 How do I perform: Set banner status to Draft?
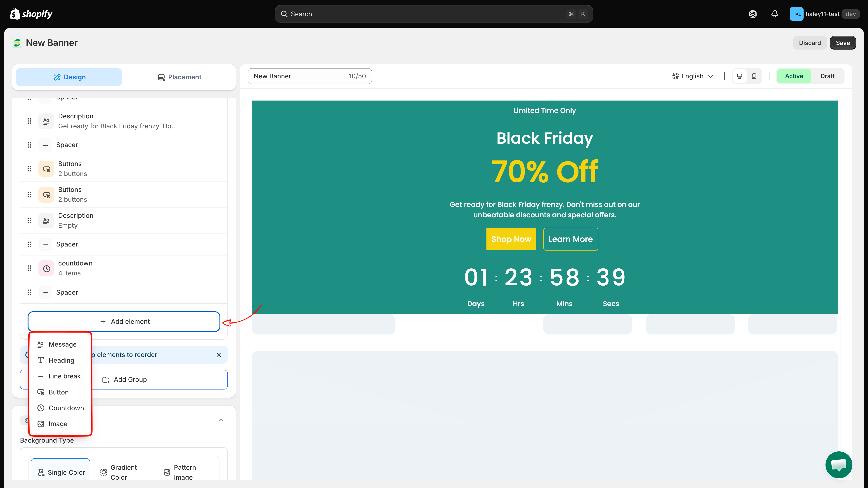coord(827,76)
